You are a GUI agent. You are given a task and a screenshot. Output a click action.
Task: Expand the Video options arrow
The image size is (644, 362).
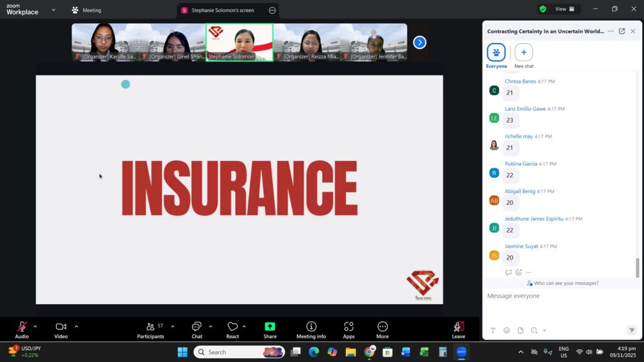tap(76, 326)
